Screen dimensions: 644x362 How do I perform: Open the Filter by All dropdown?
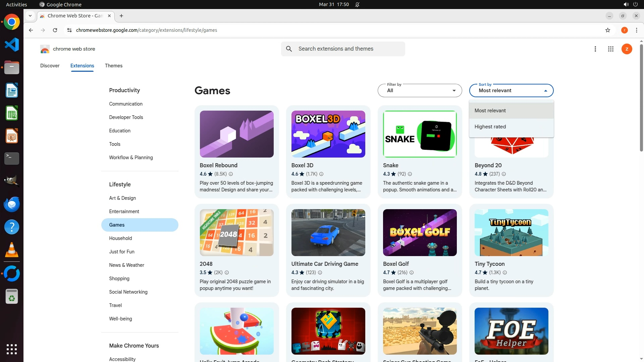(420, 90)
